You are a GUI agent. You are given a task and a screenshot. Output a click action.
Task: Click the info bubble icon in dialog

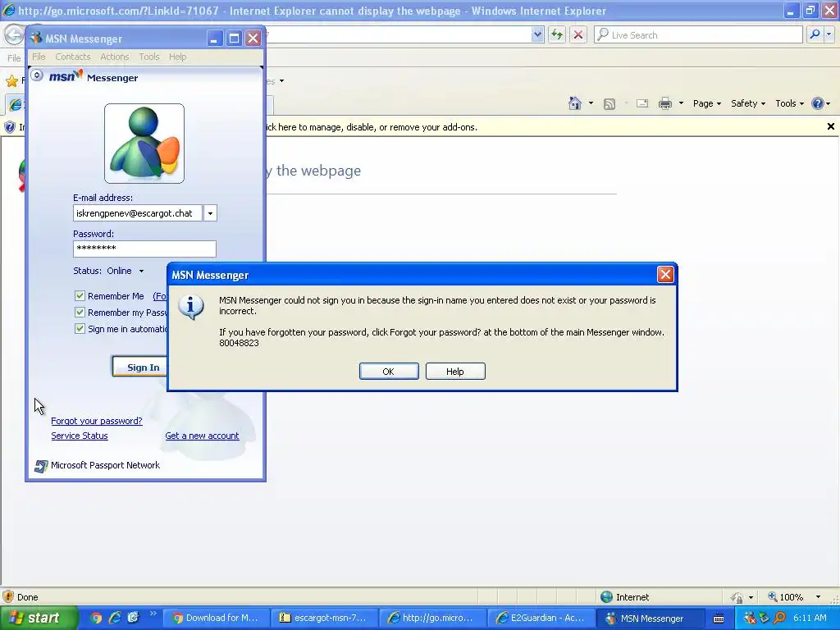[191, 307]
